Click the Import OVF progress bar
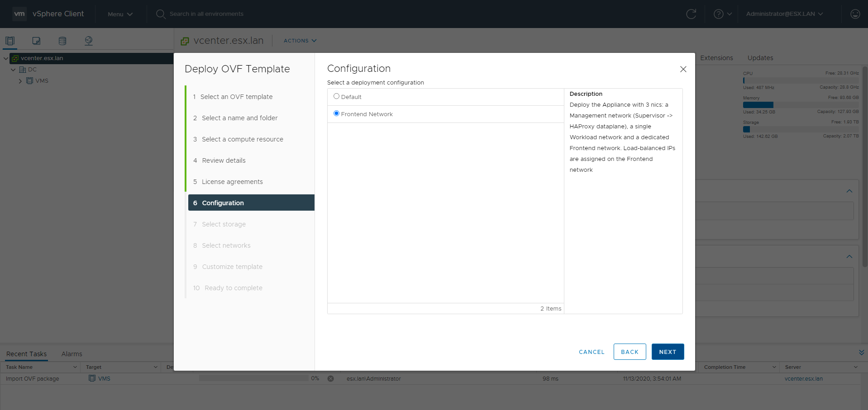This screenshot has width=868, height=410. 253,378
